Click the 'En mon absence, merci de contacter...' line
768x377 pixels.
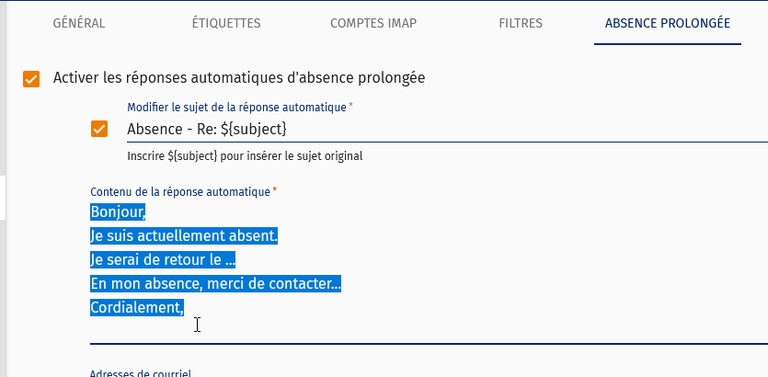tap(216, 283)
